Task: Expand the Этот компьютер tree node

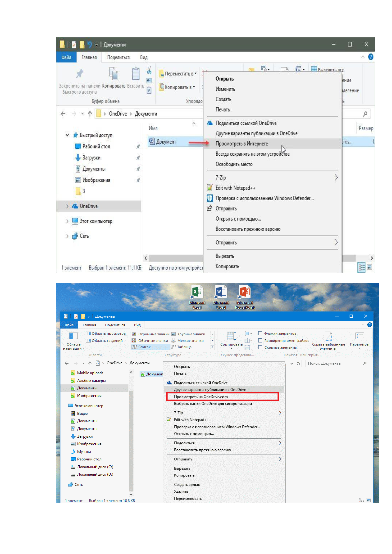Action: [67, 221]
